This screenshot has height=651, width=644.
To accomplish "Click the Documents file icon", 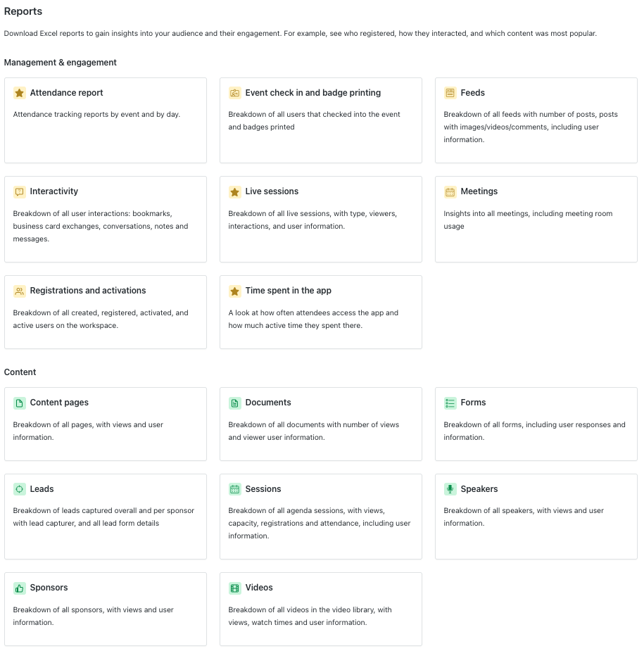I will (234, 403).
